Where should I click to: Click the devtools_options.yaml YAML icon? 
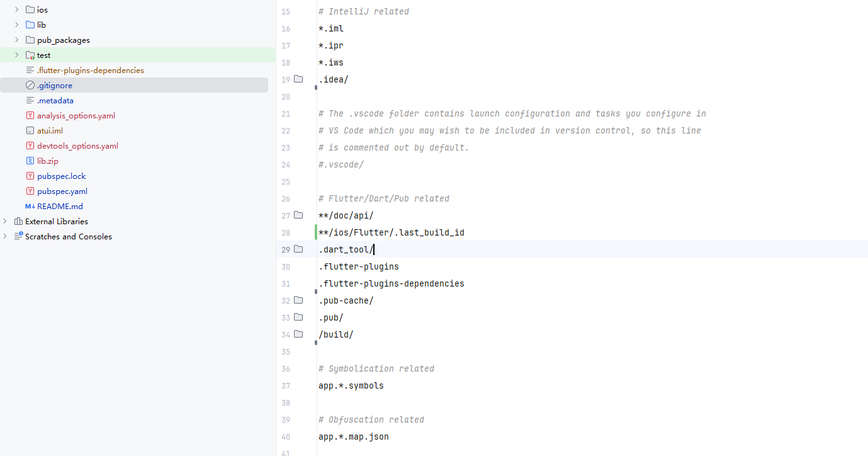coord(30,145)
